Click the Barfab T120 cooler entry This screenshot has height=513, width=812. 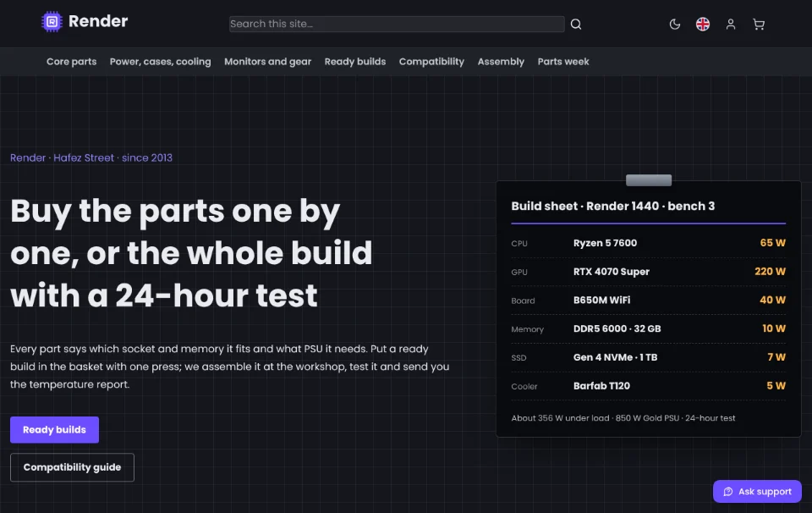pyautogui.click(x=601, y=385)
